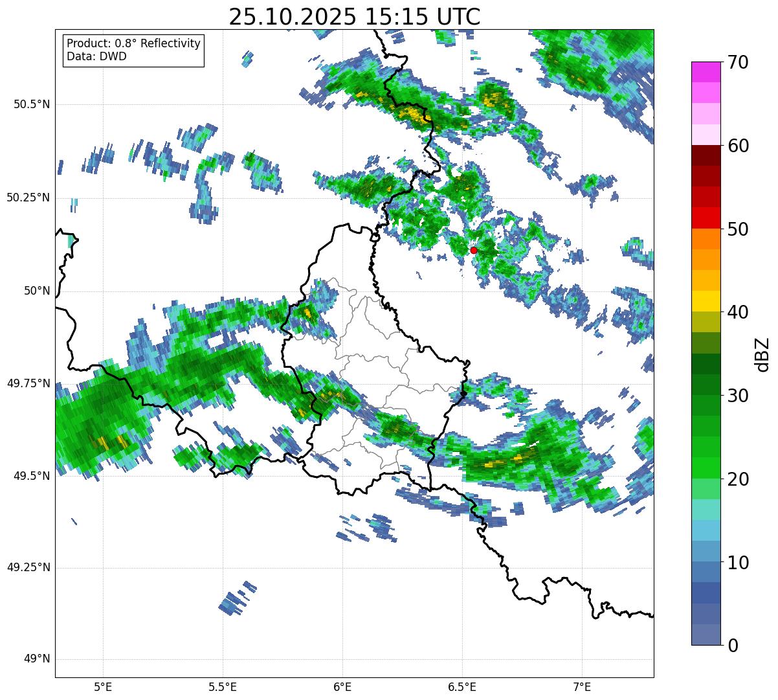The image size is (778, 700).
Task: Click the longitude label '5.5°E'
Action: point(223,687)
